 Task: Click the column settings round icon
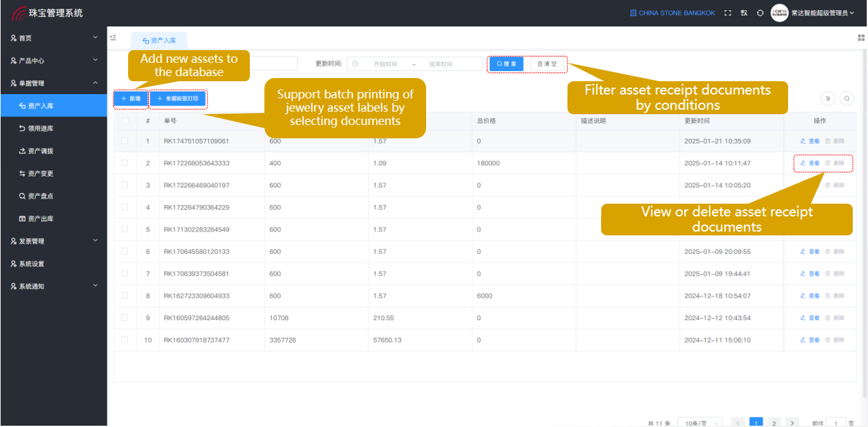coord(828,98)
